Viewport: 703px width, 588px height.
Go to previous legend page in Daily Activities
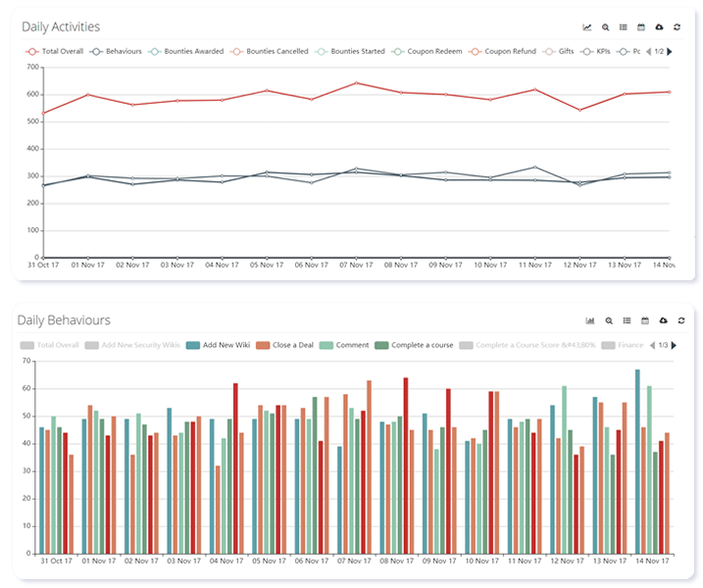[648, 51]
